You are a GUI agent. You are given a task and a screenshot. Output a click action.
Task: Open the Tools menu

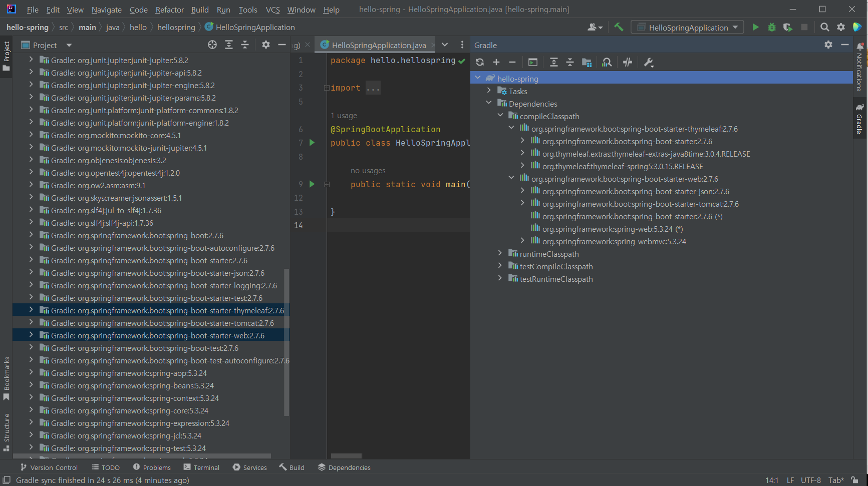pos(247,10)
